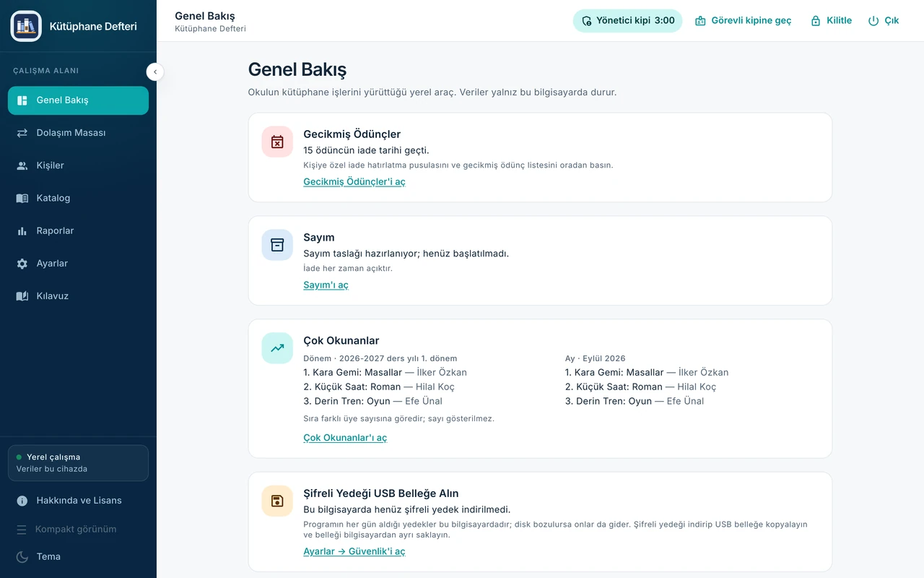Toggle Kompakt görünüm

pos(78,530)
